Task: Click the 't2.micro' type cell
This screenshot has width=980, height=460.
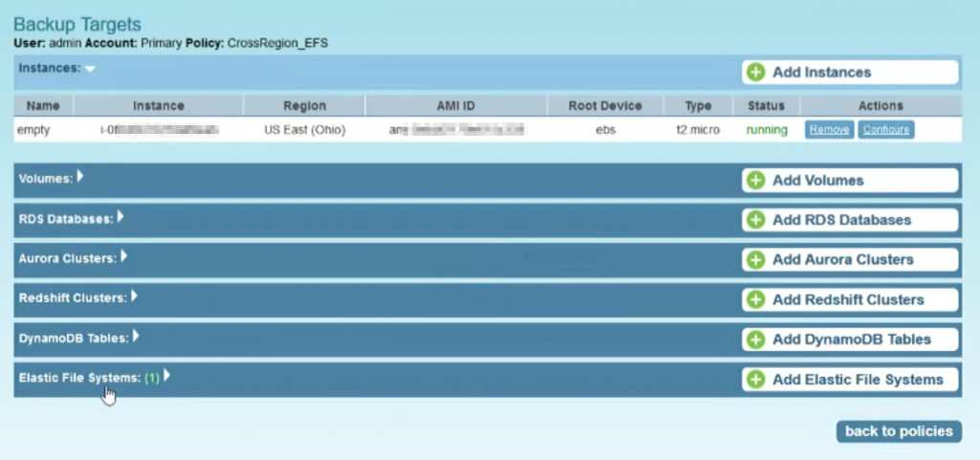Action: coord(698,130)
